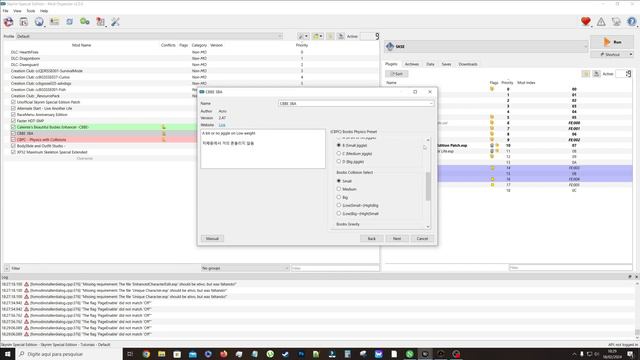Open the Settings wrench and screwdriver icon

[x=116, y=22]
